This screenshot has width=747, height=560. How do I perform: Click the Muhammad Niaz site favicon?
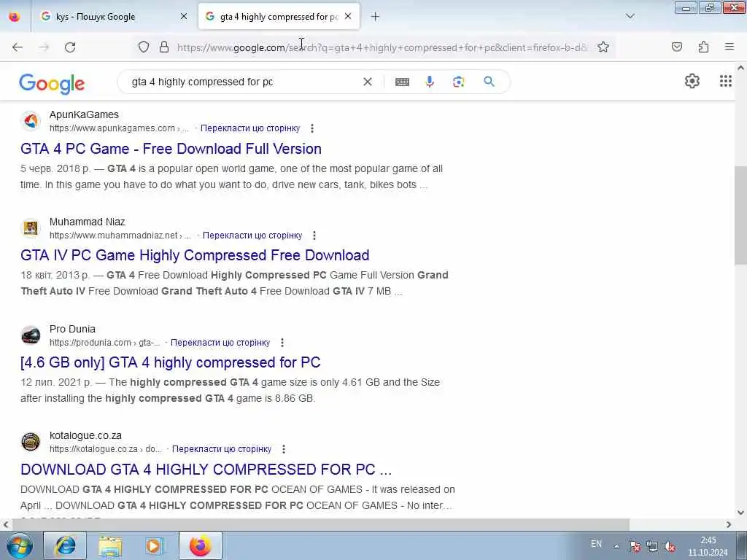[x=31, y=228]
